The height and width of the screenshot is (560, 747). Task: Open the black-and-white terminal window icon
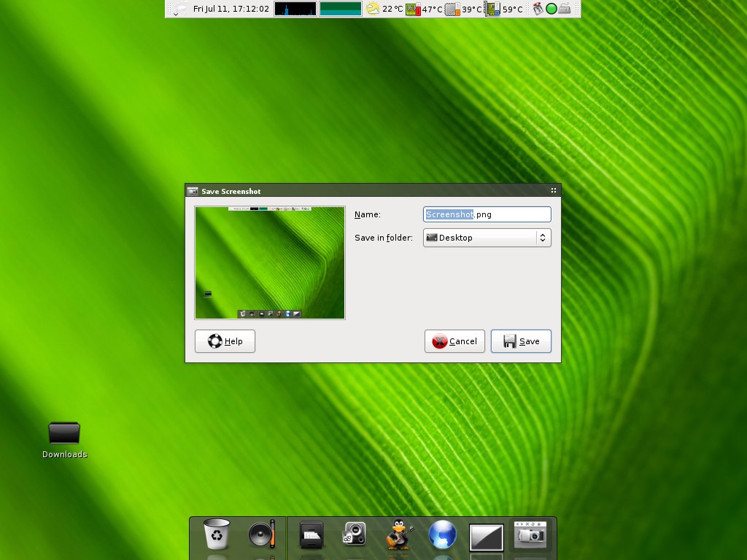click(487, 537)
